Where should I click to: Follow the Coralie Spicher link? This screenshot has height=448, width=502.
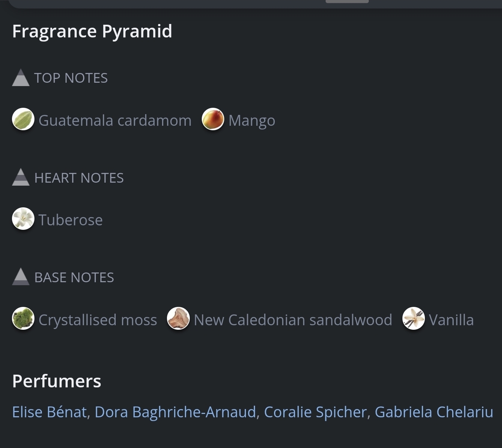tap(315, 412)
